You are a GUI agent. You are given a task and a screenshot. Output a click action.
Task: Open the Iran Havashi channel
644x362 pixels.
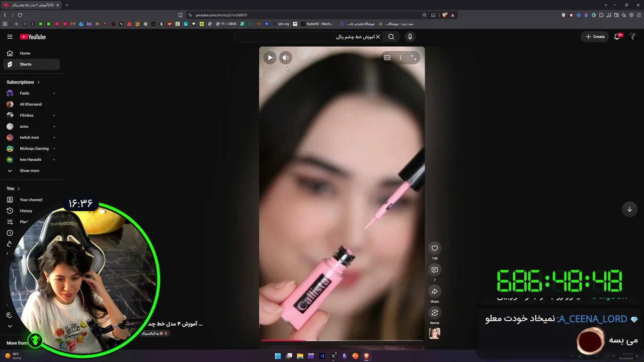click(31, 159)
